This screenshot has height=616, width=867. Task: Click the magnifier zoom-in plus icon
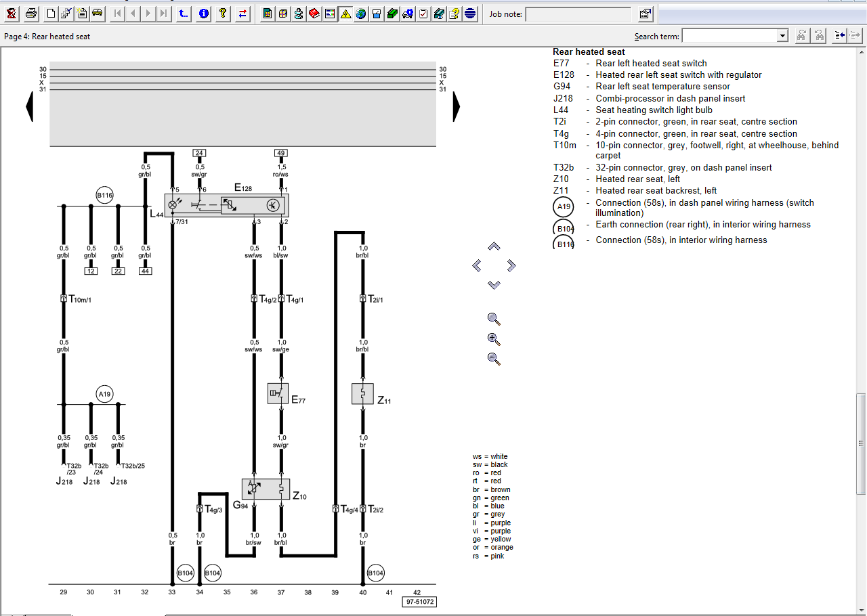click(494, 339)
